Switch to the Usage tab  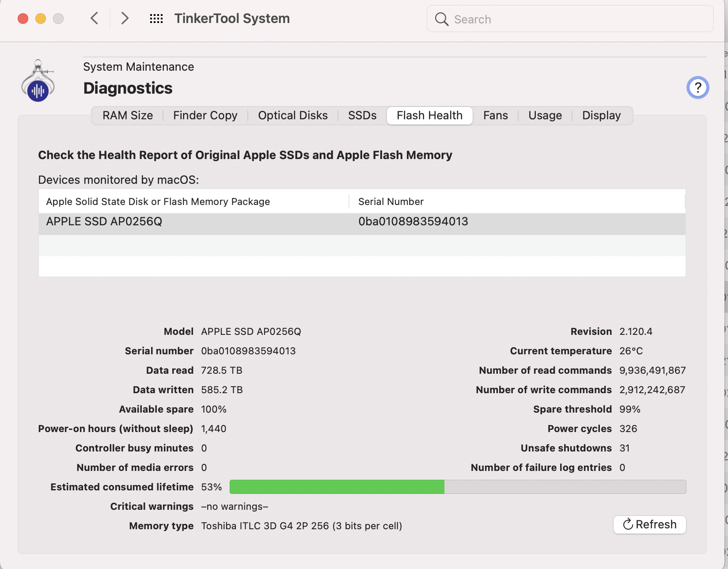coord(545,116)
